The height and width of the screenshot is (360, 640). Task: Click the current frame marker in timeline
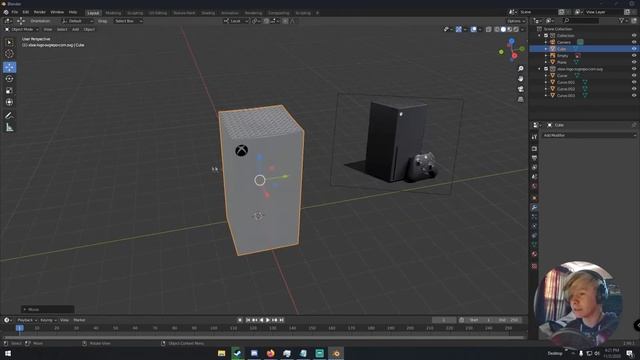[20, 328]
